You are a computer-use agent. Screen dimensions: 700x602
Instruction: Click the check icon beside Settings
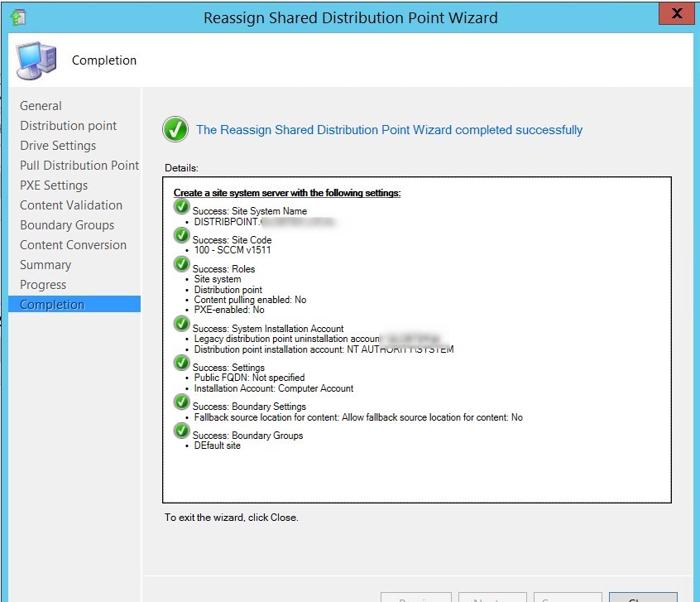click(181, 364)
